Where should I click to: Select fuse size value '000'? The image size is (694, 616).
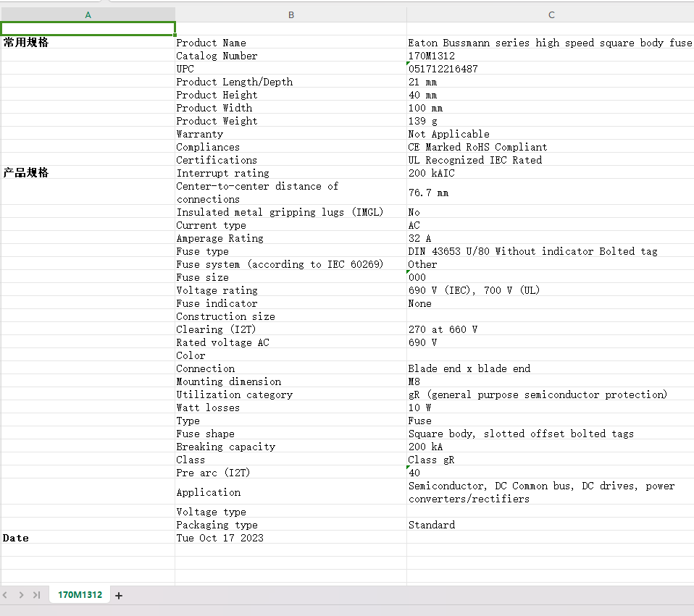[550, 277]
